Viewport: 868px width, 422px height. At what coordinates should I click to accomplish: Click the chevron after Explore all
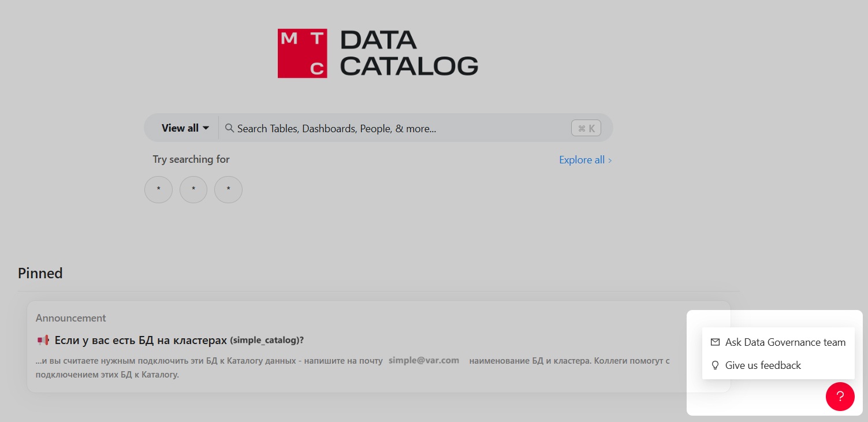(x=610, y=160)
